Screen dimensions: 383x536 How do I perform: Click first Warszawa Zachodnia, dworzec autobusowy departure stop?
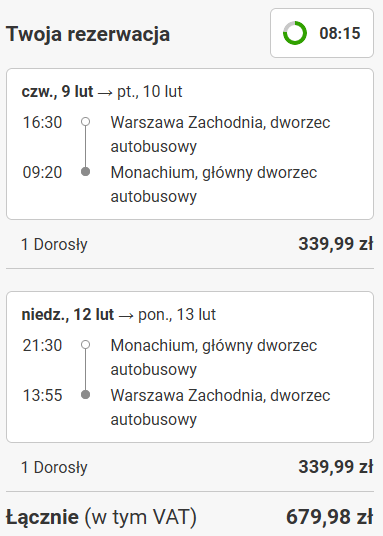220,134
